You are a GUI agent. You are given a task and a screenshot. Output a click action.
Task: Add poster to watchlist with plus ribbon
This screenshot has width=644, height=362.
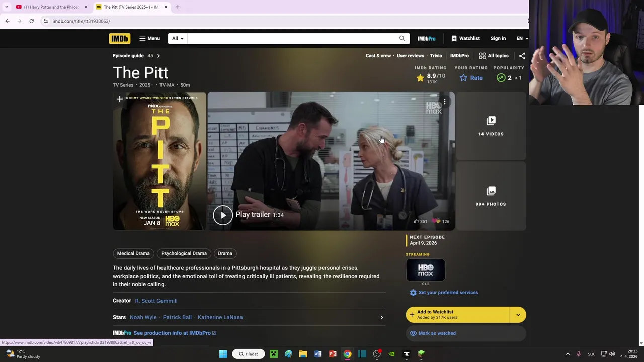[x=120, y=99]
